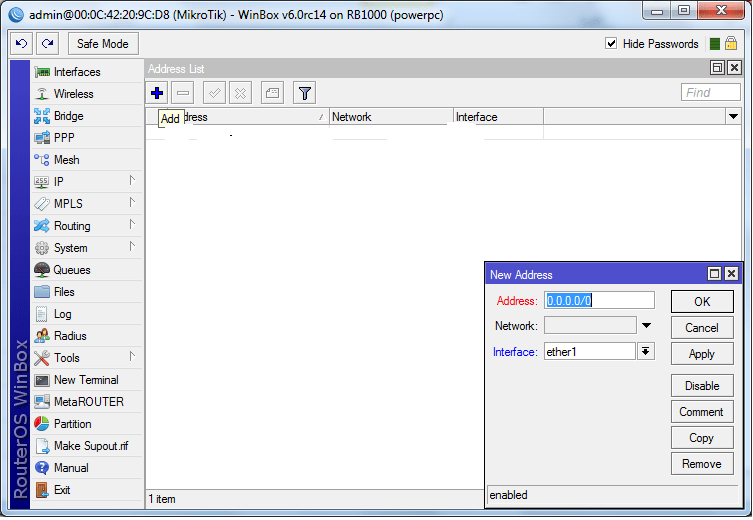The image size is (753, 520).
Task: Click the IP menu icon
Action: 42,182
